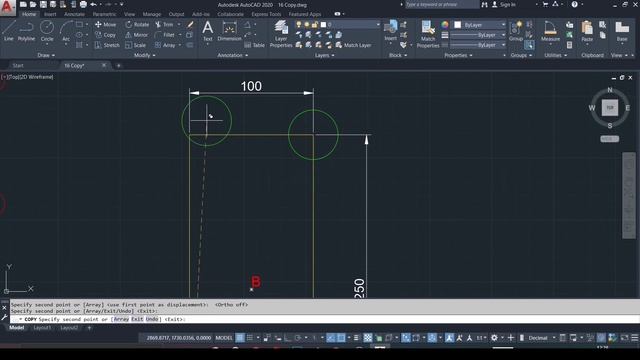Switch to the Insert ribbon tab

(x=50, y=14)
